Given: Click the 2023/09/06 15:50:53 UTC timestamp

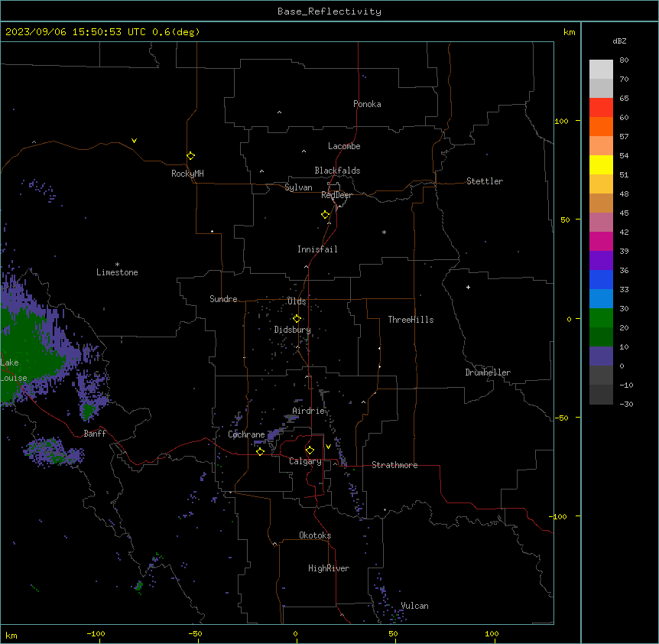Looking at the screenshot, I should [76, 32].
